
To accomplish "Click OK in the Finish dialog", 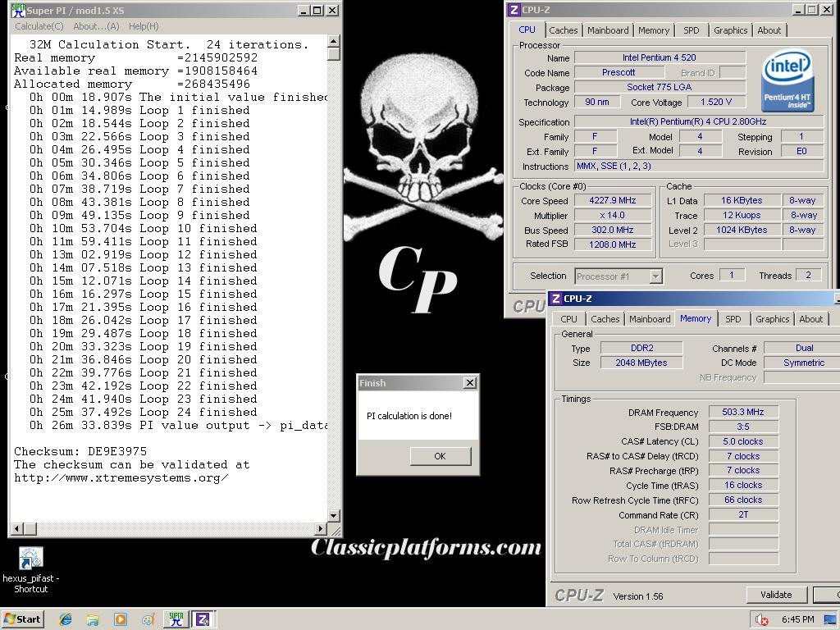I will click(x=441, y=456).
